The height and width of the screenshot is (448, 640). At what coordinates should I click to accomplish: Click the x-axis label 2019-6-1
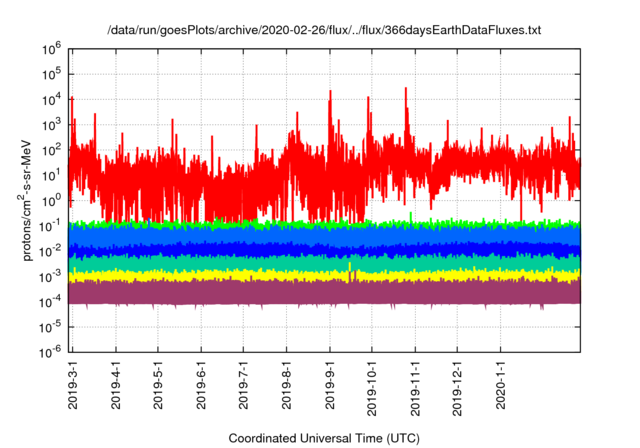click(x=201, y=385)
